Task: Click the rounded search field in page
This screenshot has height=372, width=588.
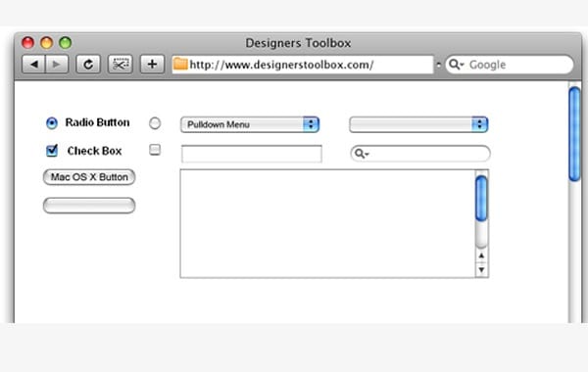Action: point(420,154)
